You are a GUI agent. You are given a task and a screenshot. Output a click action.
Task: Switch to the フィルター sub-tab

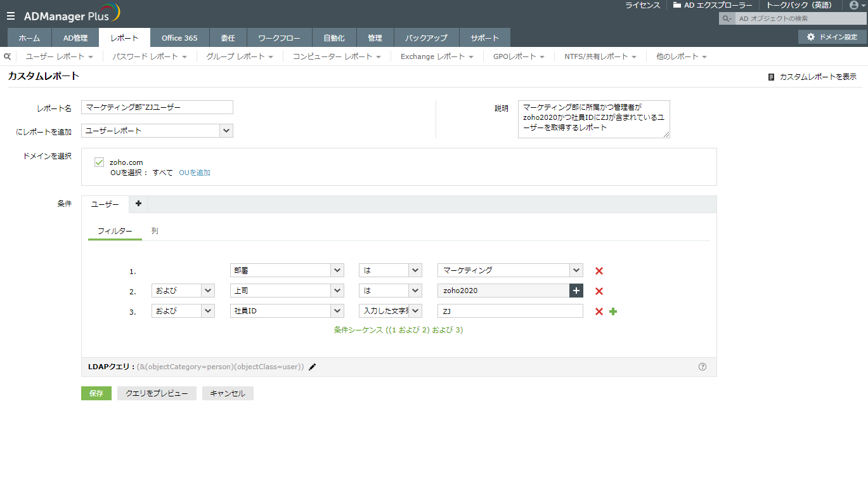tap(115, 231)
